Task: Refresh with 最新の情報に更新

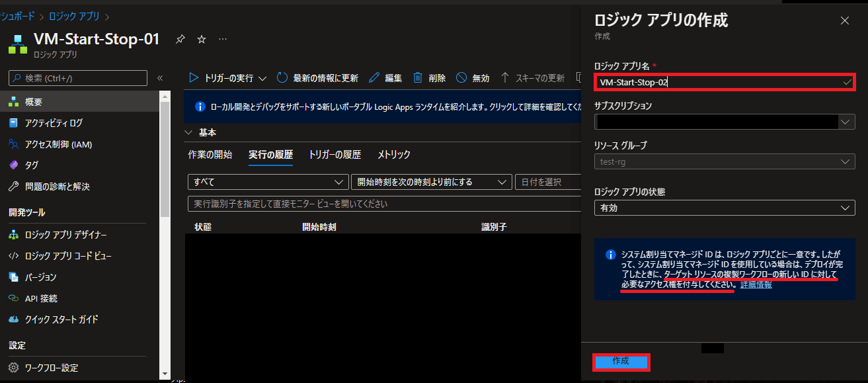Action: pyautogui.click(x=317, y=78)
